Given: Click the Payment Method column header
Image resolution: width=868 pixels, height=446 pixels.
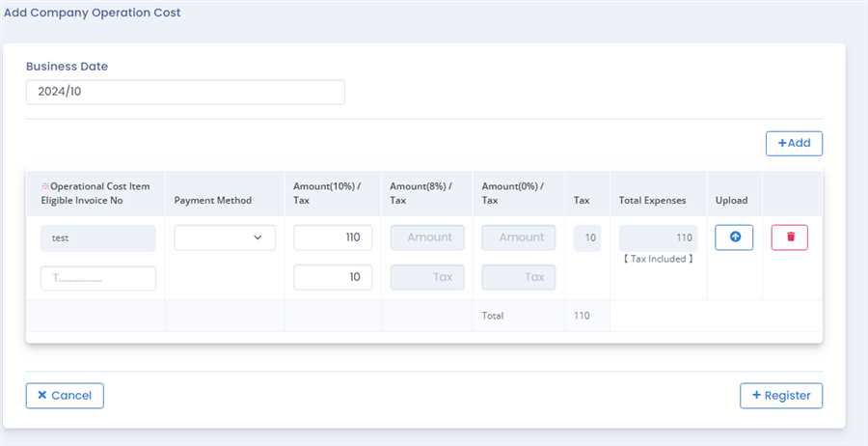Looking at the screenshot, I should point(213,201).
